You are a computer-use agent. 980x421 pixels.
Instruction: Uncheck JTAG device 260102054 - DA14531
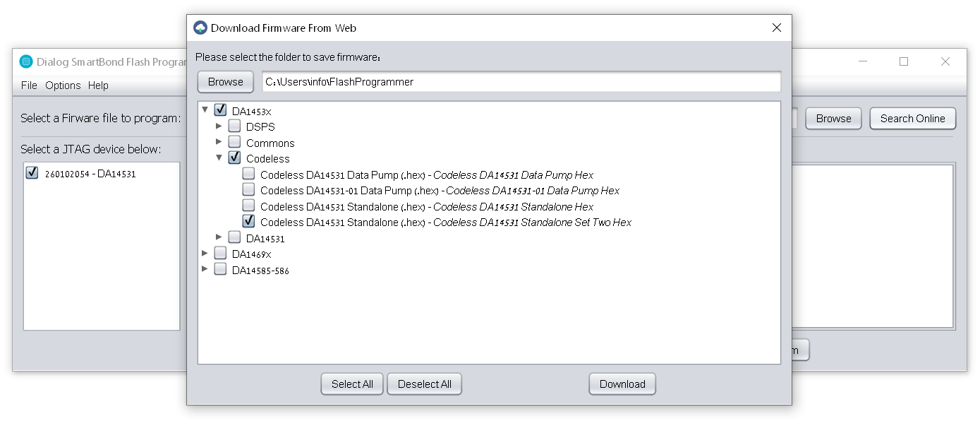32,173
